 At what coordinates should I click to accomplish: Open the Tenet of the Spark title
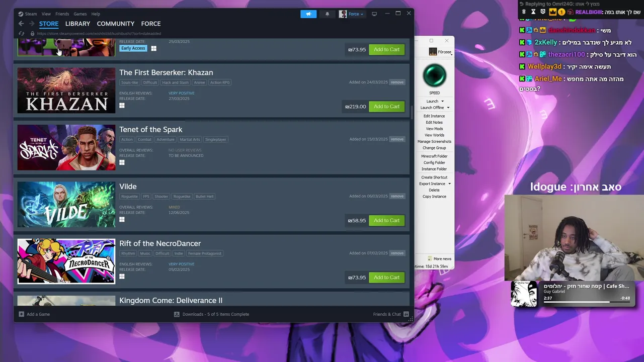(150, 129)
